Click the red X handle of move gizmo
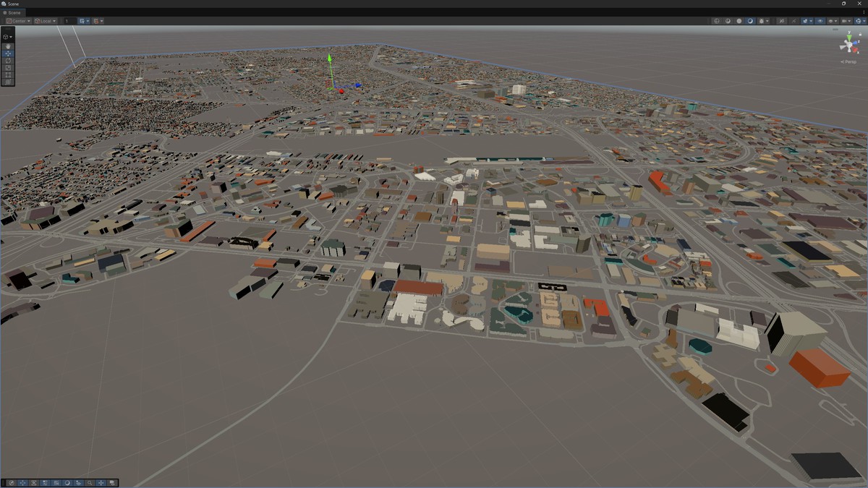The height and width of the screenshot is (488, 868). (341, 91)
